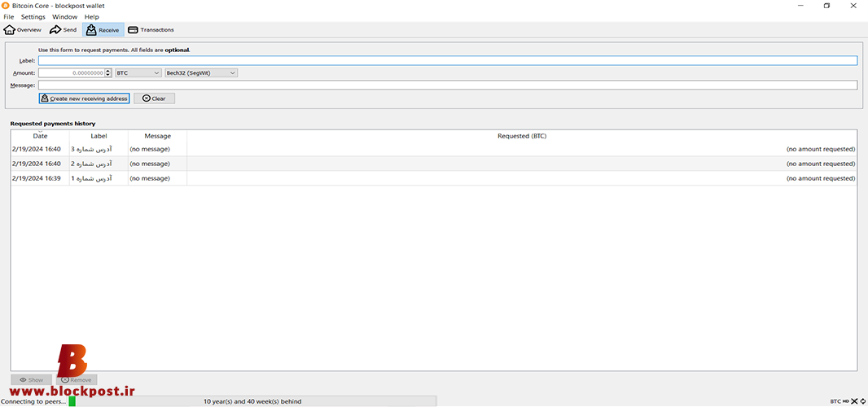Image resolution: width=868 pixels, height=407 pixels.
Task: Click the Remove button
Action: pyautogui.click(x=77, y=380)
